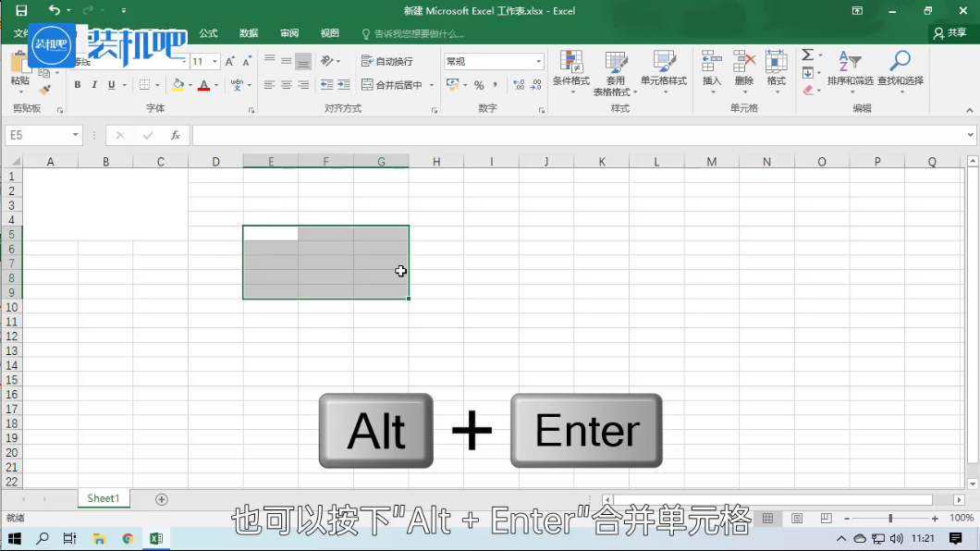Viewport: 980px width, 551px height.
Task: Click the Sort and Filter (排序和筛选) icon
Action: tap(849, 63)
